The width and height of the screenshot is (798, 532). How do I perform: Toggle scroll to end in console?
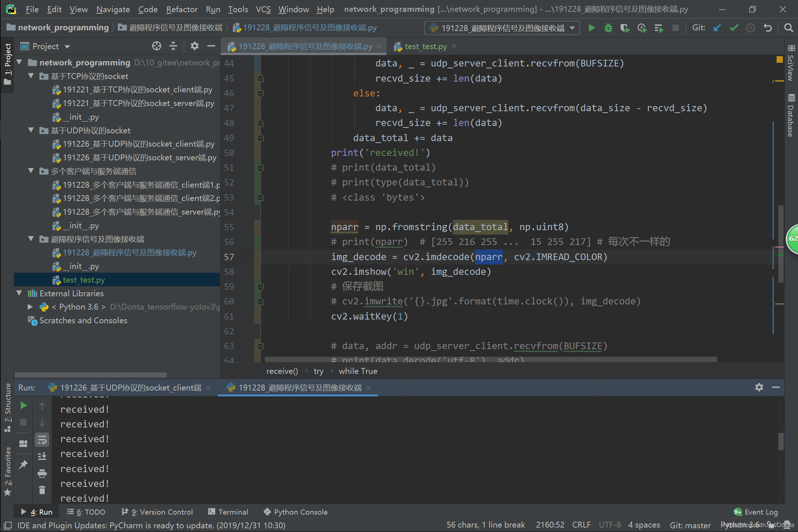pyautogui.click(x=42, y=456)
